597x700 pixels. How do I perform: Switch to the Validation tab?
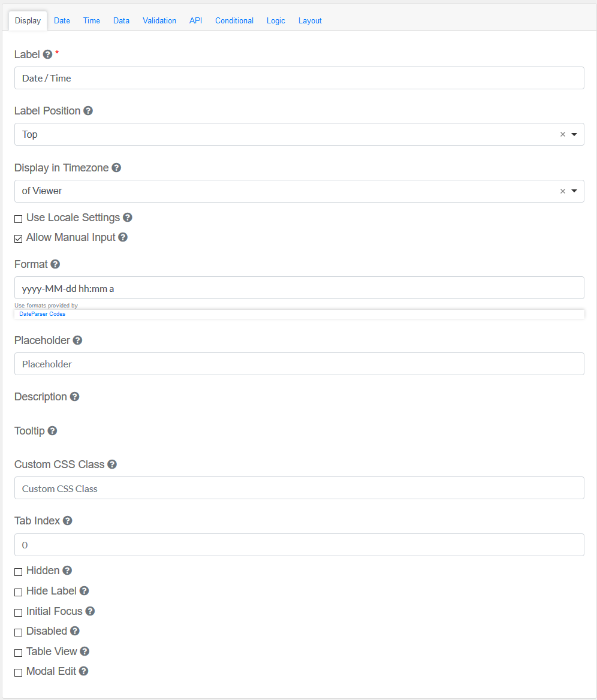(x=159, y=20)
